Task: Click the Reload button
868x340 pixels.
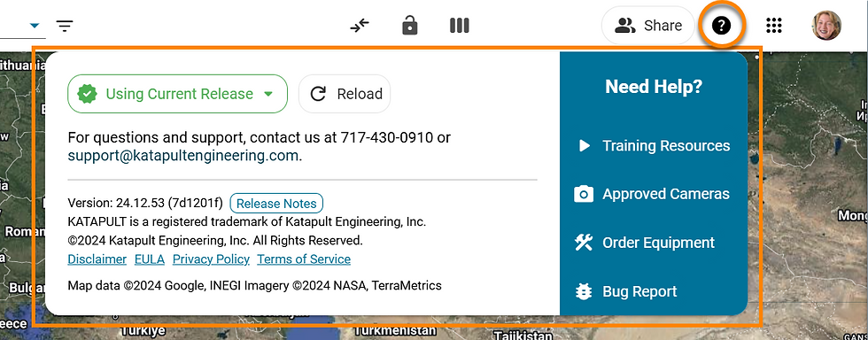Action: click(x=345, y=94)
